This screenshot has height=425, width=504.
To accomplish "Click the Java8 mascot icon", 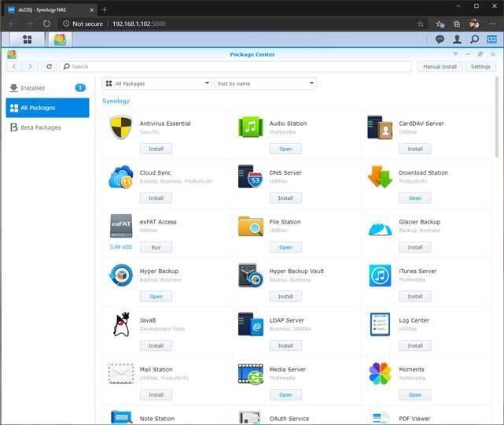I will click(x=122, y=324).
